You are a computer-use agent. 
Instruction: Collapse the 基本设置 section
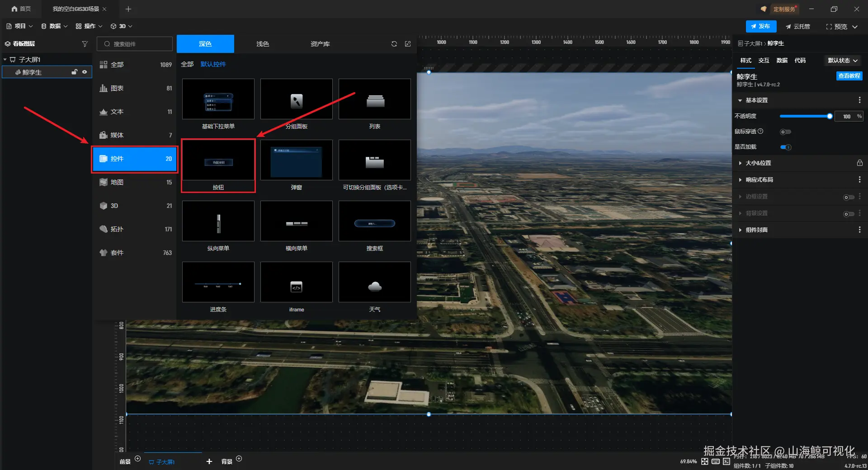[x=740, y=100]
